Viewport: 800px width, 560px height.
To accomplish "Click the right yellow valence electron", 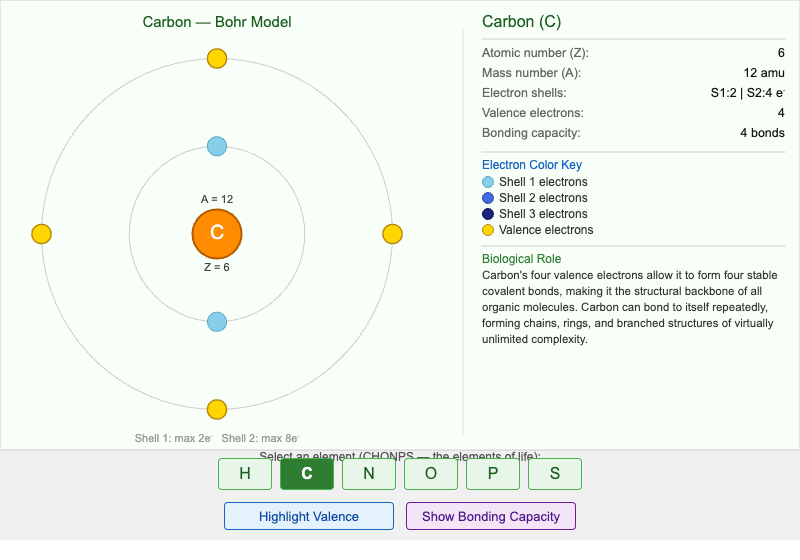I will pos(393,234).
